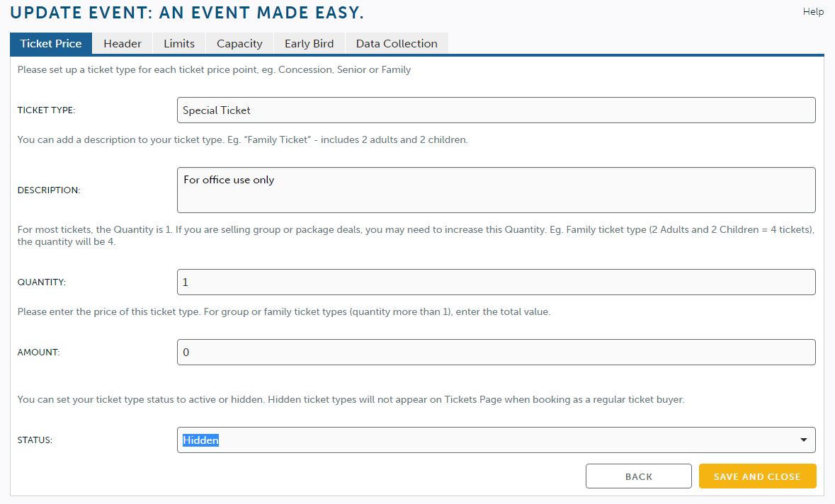
Task: Click the 'For most tickets, the Quantity is 1' hint
Action: tap(416, 235)
